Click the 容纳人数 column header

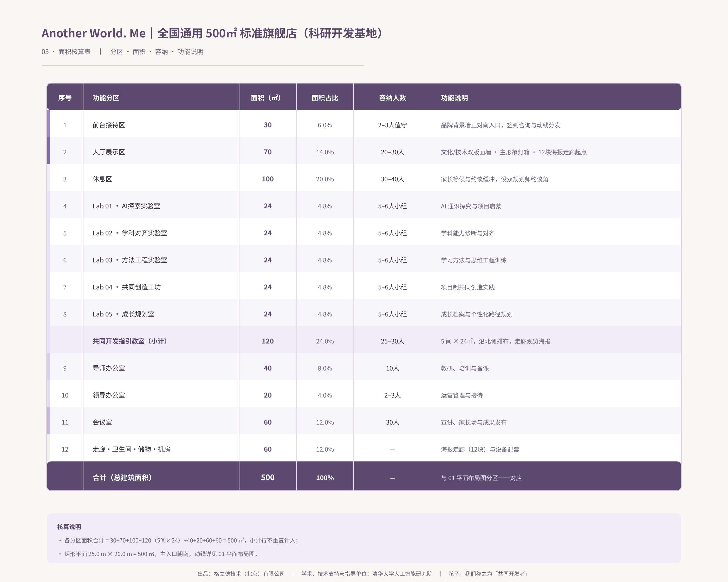coord(392,98)
